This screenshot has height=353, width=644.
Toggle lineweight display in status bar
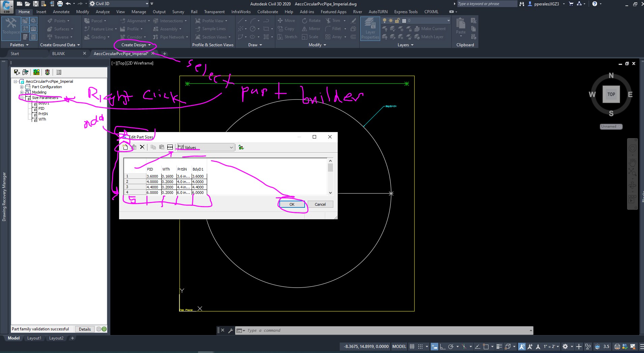499,346
